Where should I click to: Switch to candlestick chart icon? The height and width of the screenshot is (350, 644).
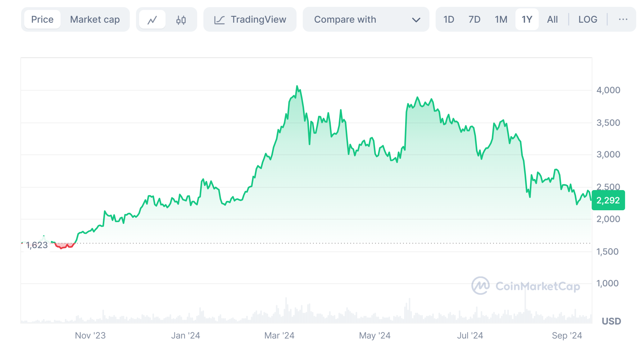181,20
